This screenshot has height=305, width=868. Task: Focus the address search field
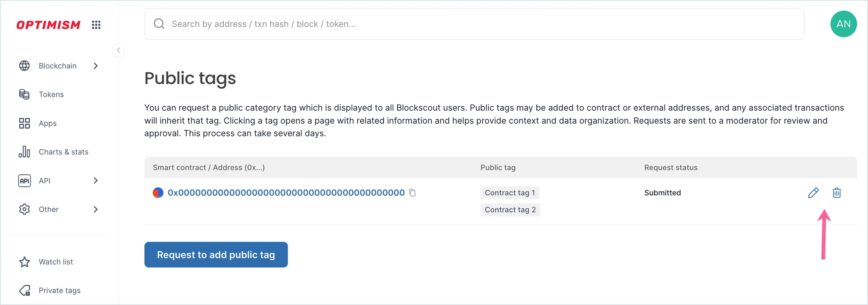click(x=474, y=24)
